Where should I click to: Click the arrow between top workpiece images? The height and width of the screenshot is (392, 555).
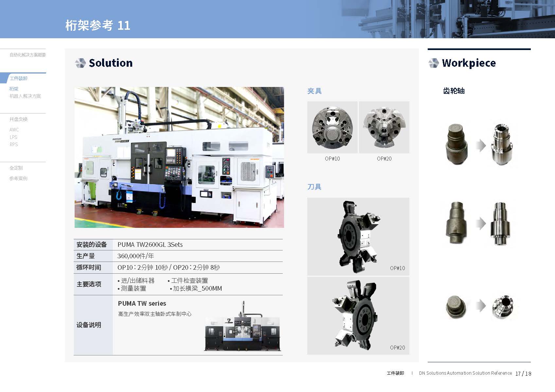point(480,145)
